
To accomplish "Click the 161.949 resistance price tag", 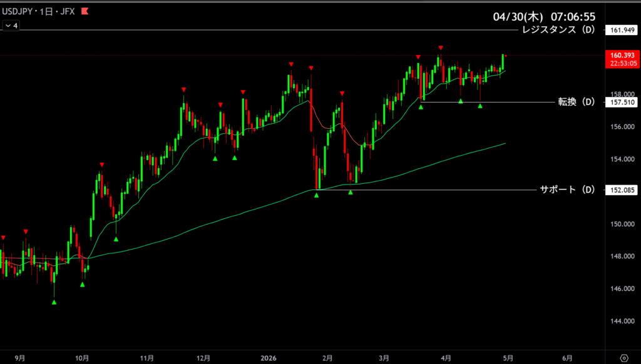I will click(622, 30).
